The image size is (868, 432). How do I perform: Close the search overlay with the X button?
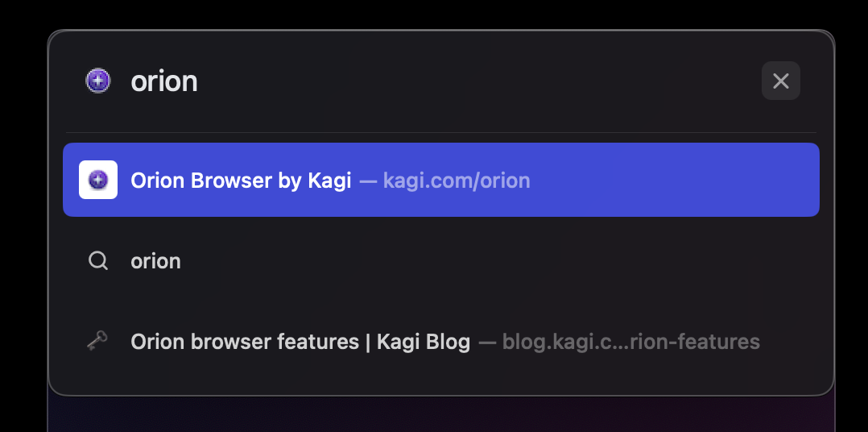pos(780,81)
